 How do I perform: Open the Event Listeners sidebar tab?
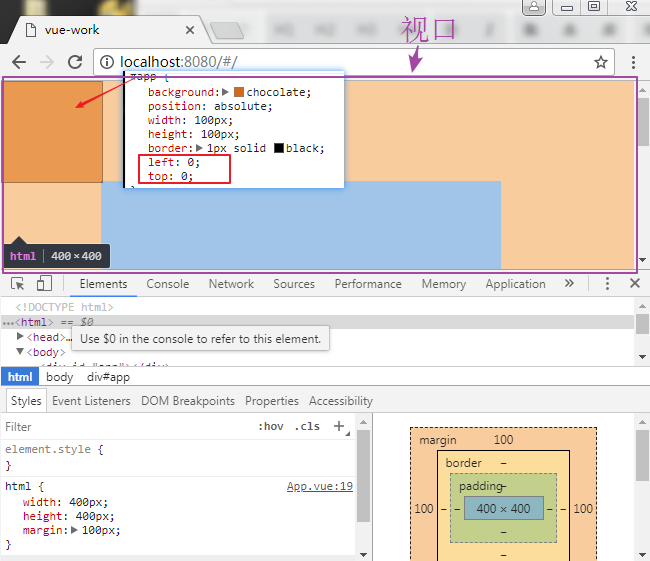[x=91, y=401]
